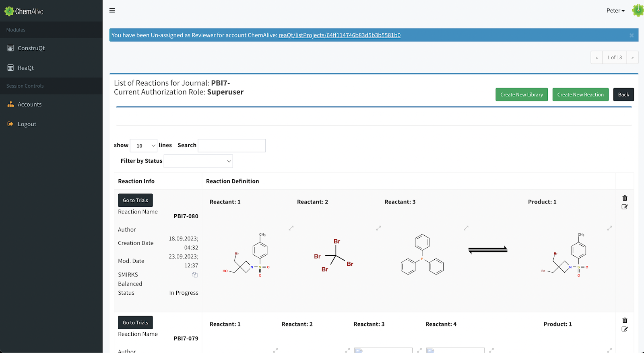Focus the Search input field
This screenshot has height=353, width=644.
click(232, 146)
